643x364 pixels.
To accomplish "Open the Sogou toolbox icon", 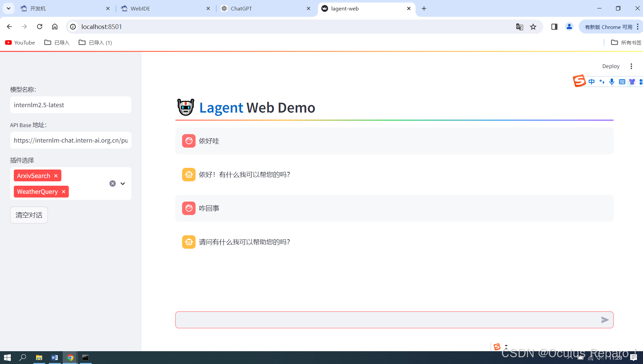I will (640, 82).
